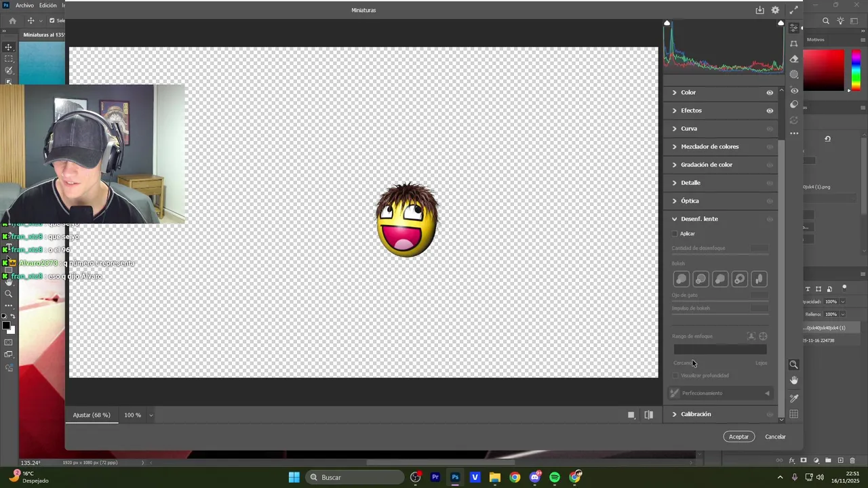Choose the second bokeh shape icon

click(x=701, y=279)
